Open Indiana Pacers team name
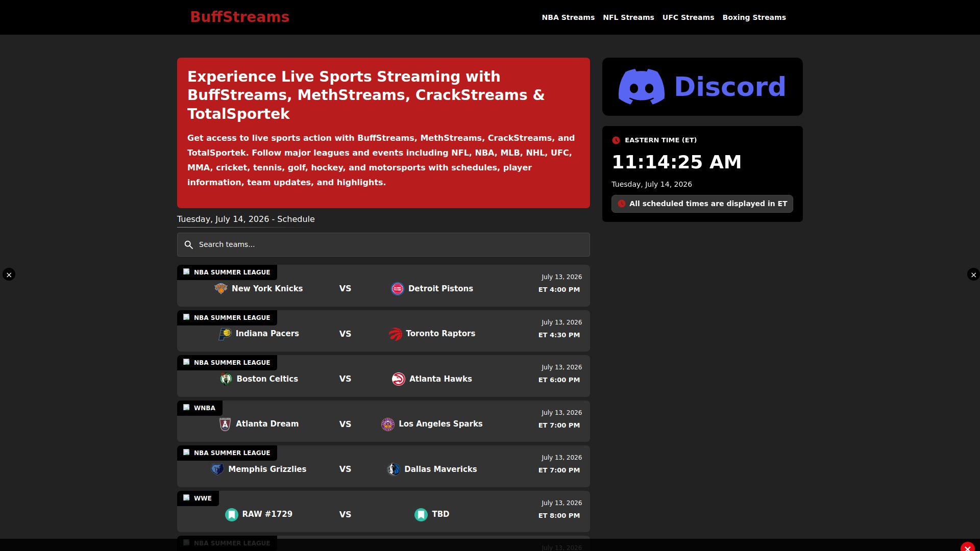The image size is (980, 551). point(267,334)
